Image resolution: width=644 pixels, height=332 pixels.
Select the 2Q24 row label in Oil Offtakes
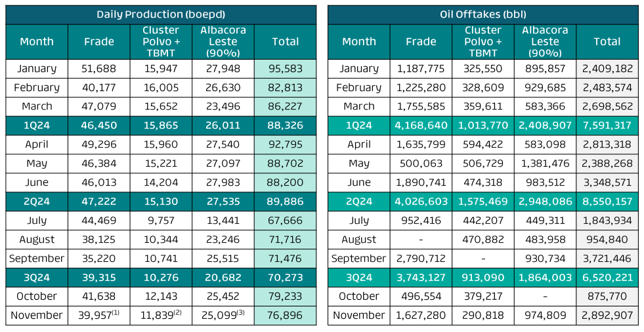tap(359, 201)
